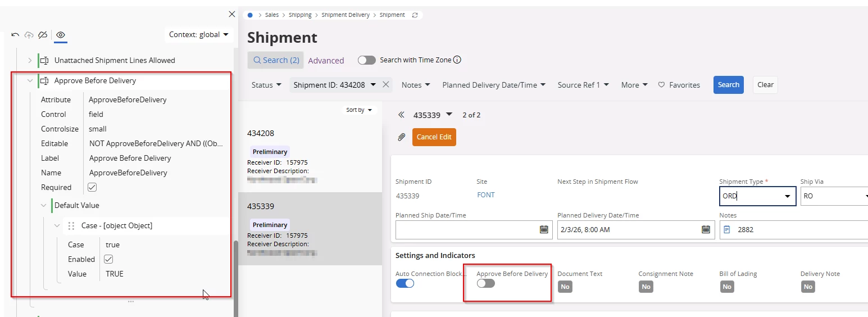Uncheck the Required checkbox
This screenshot has width=868, height=317.
pyautogui.click(x=93, y=187)
